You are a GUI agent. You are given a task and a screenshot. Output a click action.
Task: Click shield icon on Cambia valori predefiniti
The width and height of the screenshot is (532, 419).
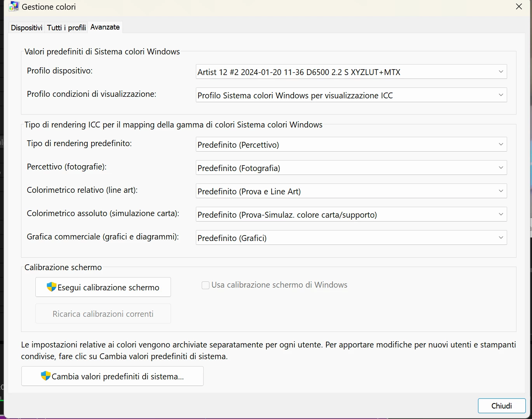[x=45, y=376]
